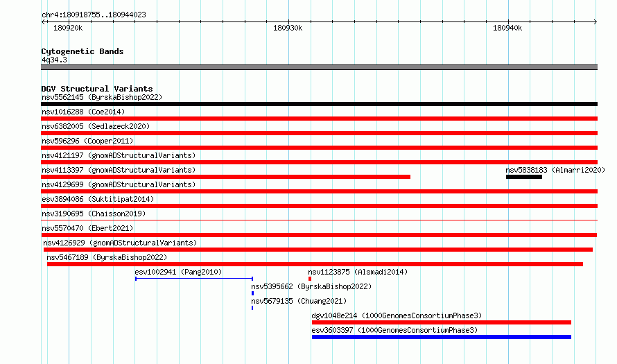
Task: Select the thin red nsv3190695 line
Action: pos(319,220)
